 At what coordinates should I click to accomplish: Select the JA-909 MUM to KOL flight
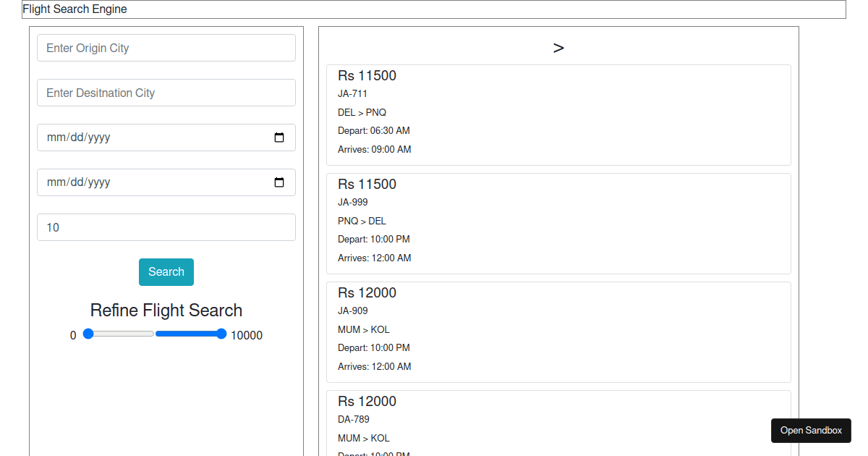coord(558,332)
